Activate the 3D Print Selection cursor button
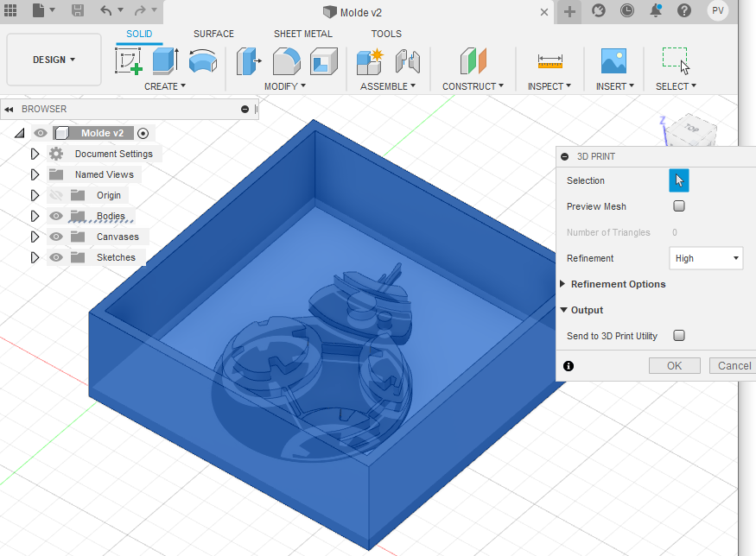This screenshot has height=556, width=756. pyautogui.click(x=678, y=180)
